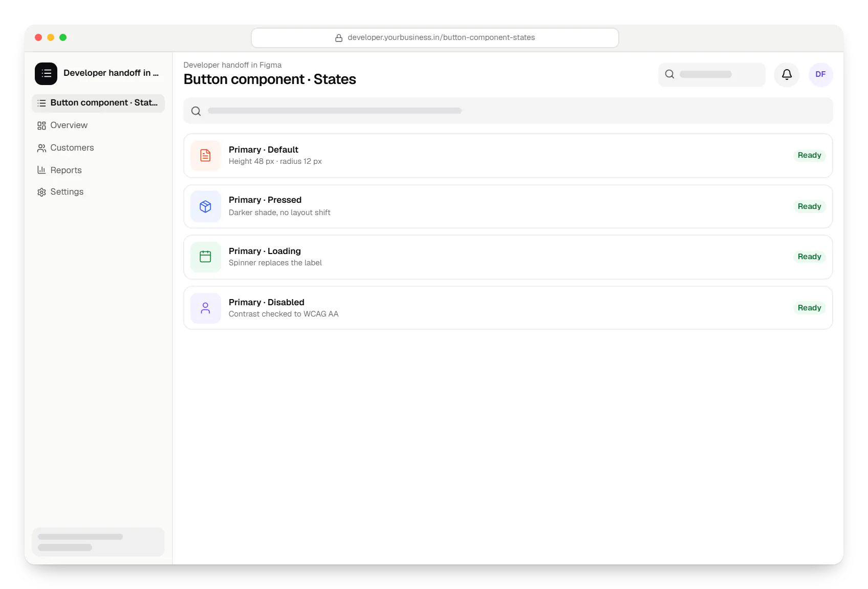Click the Overview grid icon in sidebar
Viewport: 868px width, 589px height.
41,125
